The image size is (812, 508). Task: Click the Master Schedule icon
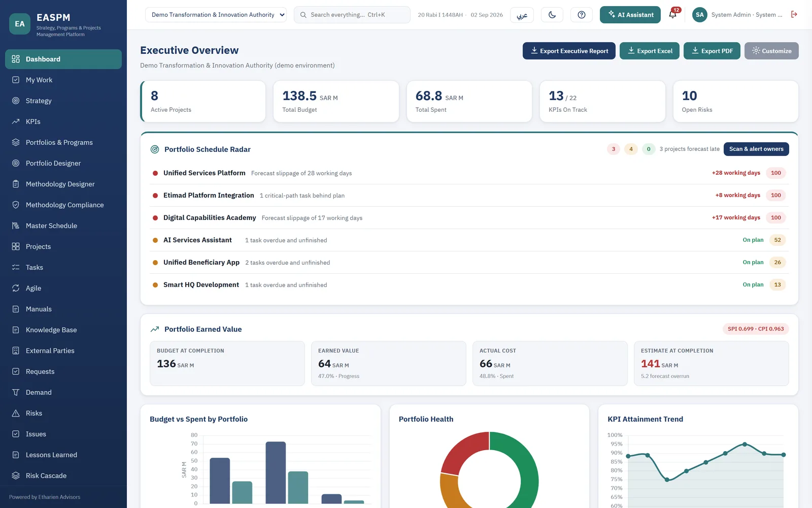16,226
